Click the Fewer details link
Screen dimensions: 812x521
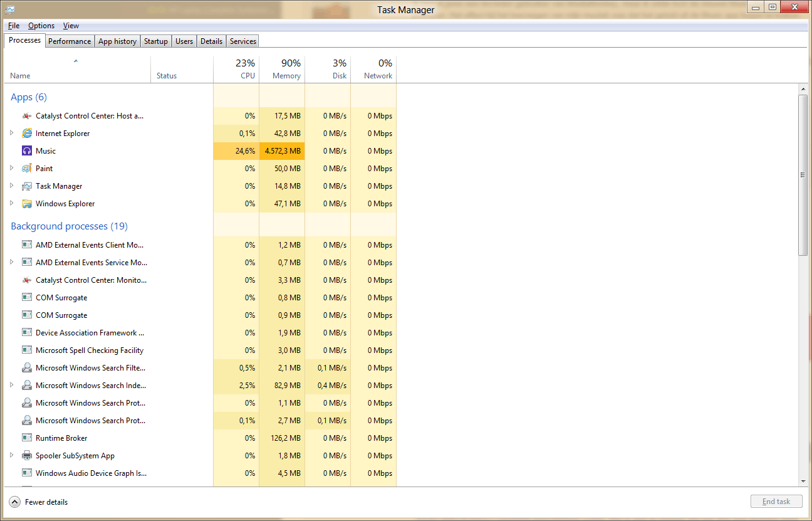tap(46, 502)
